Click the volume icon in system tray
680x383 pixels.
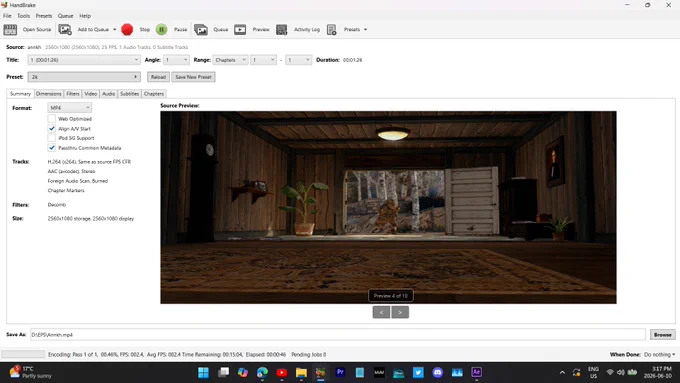(621, 372)
